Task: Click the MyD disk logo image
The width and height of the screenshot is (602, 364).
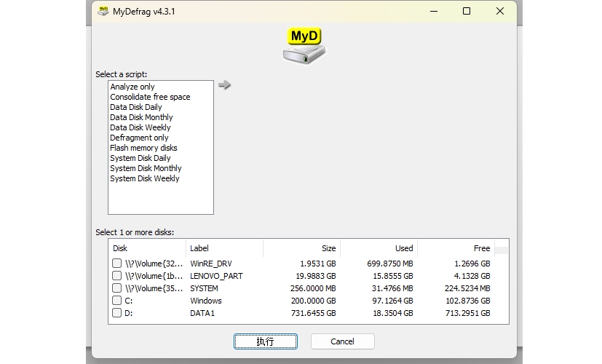Action: [x=304, y=46]
